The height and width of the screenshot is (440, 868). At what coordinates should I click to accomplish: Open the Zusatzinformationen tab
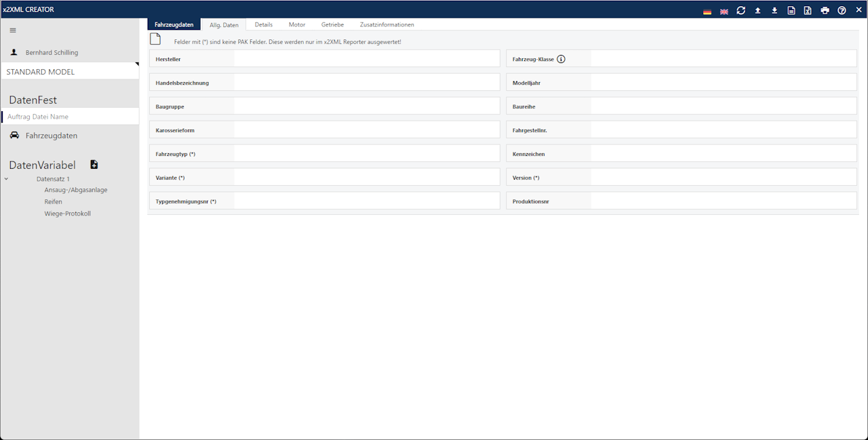[387, 24]
